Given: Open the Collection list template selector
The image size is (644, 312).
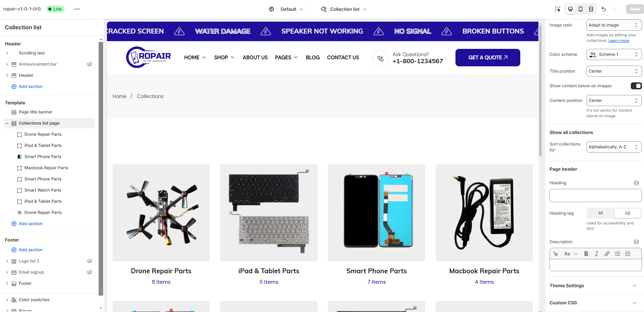Looking at the screenshot, I should [344, 9].
